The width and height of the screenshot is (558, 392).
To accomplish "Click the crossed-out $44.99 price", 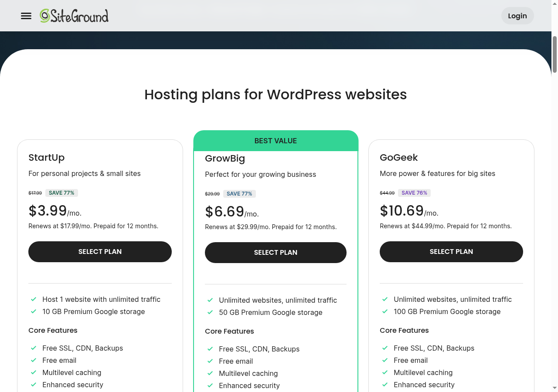I will click(x=387, y=193).
